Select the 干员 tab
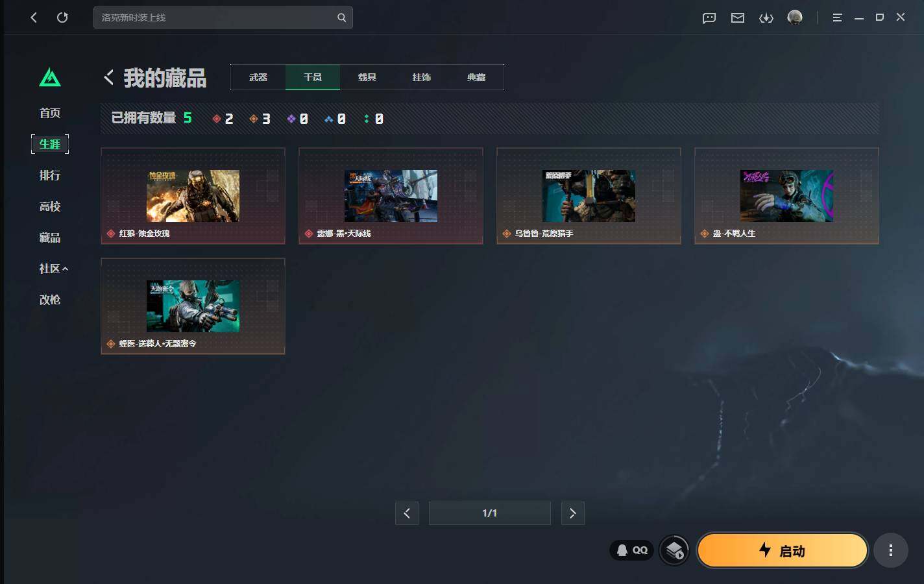This screenshot has height=584, width=924. (313, 77)
